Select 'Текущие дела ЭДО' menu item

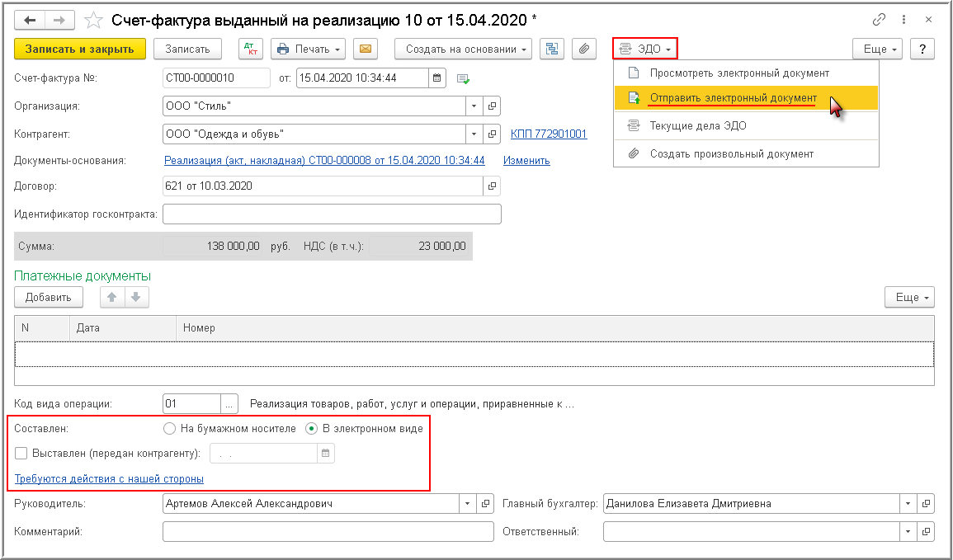click(x=698, y=126)
